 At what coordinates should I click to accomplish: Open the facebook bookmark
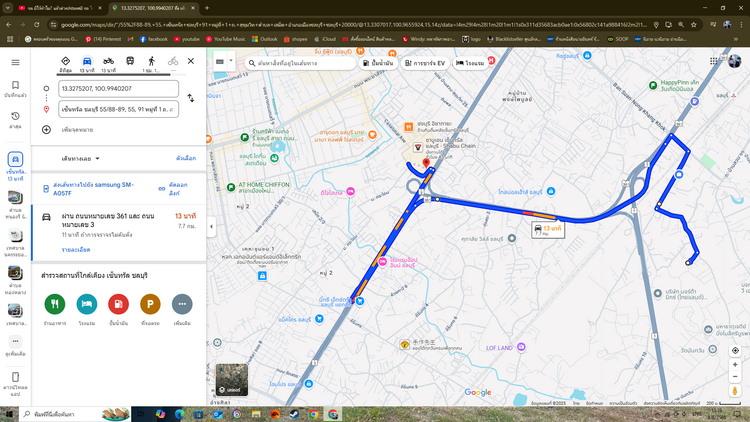point(154,39)
